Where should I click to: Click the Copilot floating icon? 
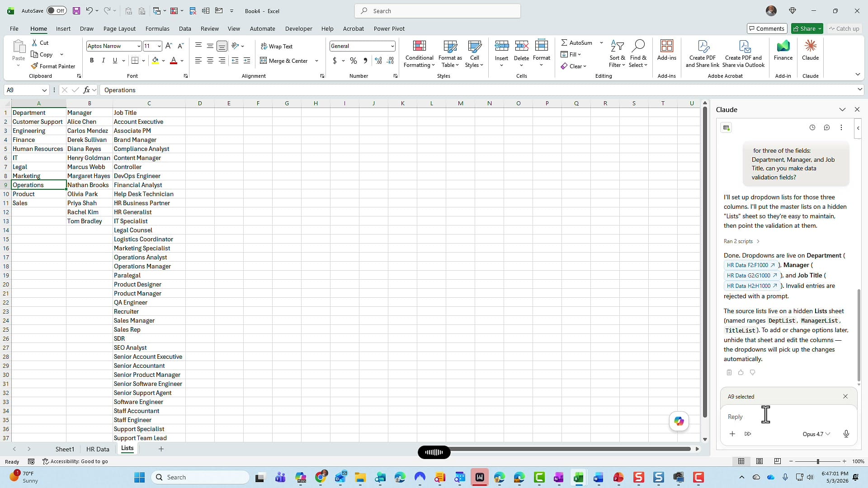pyautogui.click(x=679, y=421)
